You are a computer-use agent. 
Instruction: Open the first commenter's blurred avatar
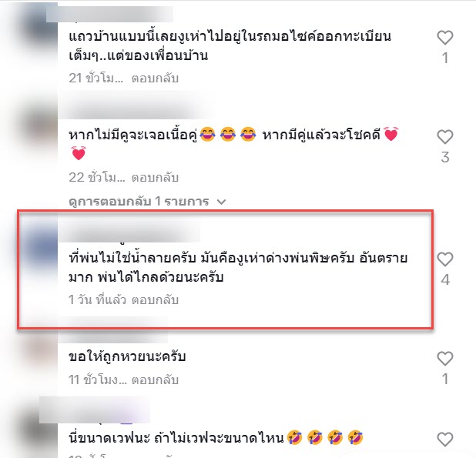point(39,25)
